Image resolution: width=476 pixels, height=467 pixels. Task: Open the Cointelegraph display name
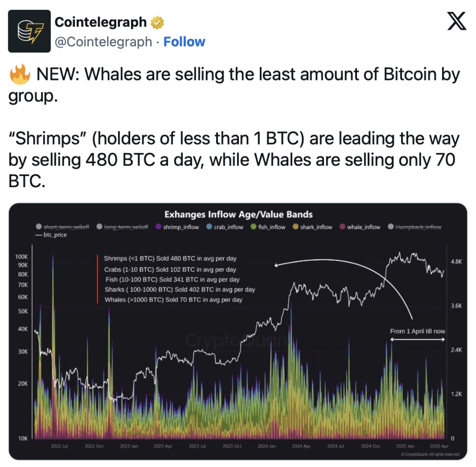pyautogui.click(x=100, y=22)
